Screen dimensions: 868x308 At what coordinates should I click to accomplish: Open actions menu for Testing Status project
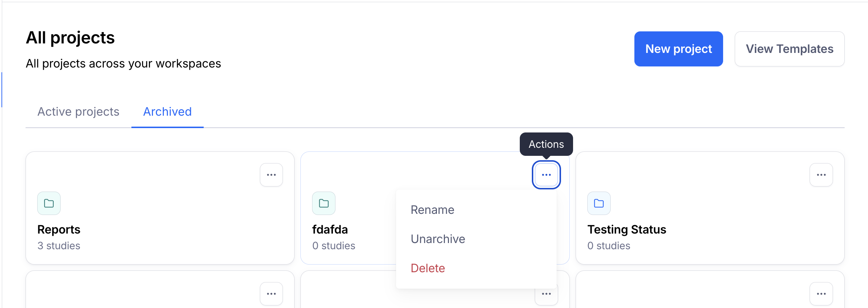coord(821,175)
